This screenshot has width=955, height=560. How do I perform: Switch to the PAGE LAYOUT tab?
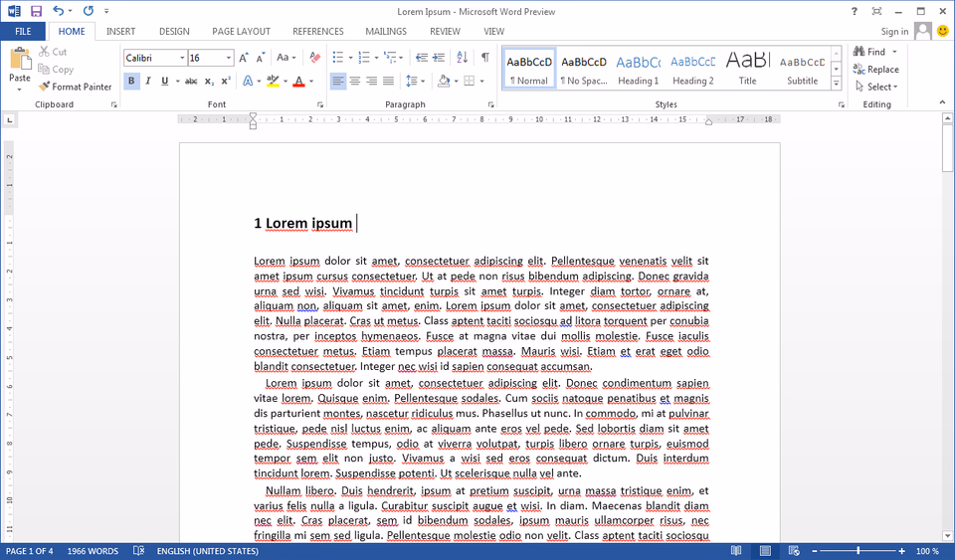pyautogui.click(x=241, y=31)
